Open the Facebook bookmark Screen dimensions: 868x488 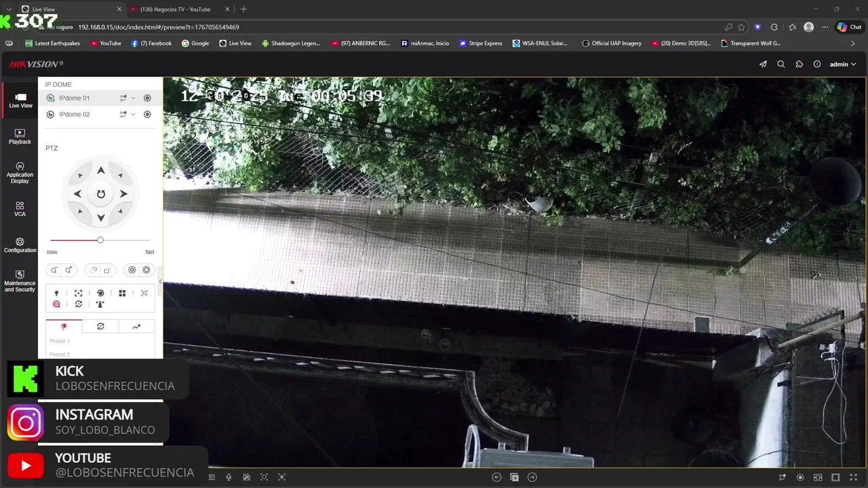click(151, 43)
